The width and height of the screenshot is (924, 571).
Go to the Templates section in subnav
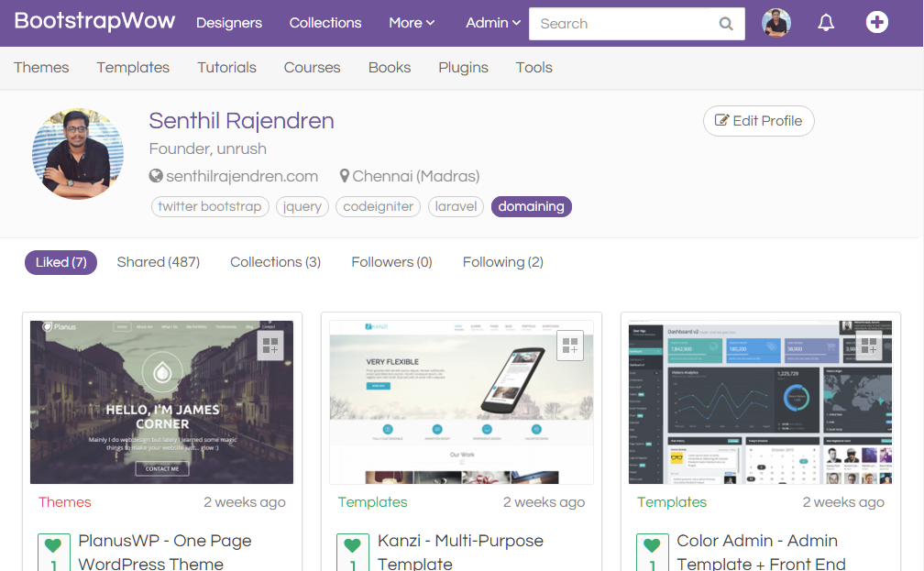133,68
